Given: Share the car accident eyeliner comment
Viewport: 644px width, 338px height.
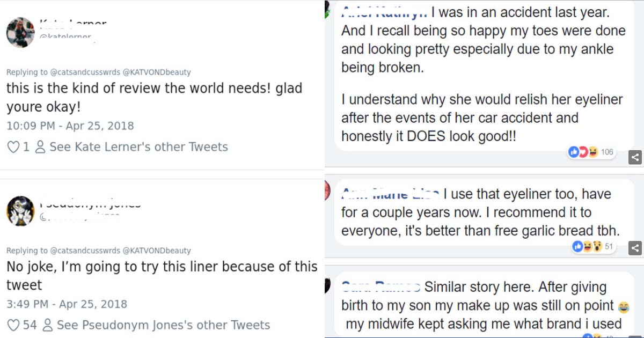Looking at the screenshot, I should 635,157.
